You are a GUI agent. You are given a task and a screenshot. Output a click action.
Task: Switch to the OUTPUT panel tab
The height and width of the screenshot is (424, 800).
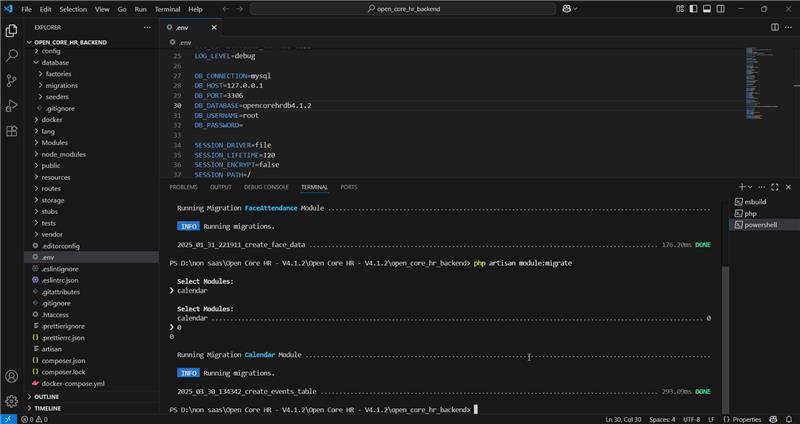221,187
